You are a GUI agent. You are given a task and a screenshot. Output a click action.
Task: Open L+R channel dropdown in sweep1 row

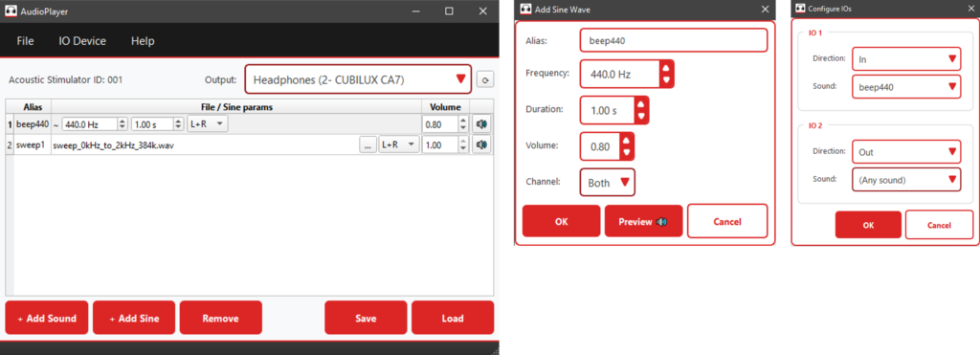(x=399, y=144)
